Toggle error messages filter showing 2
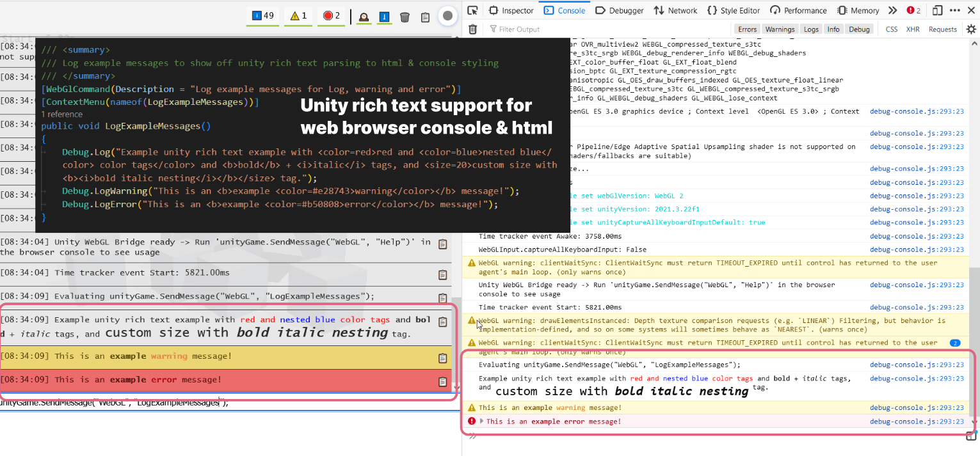 click(x=332, y=16)
